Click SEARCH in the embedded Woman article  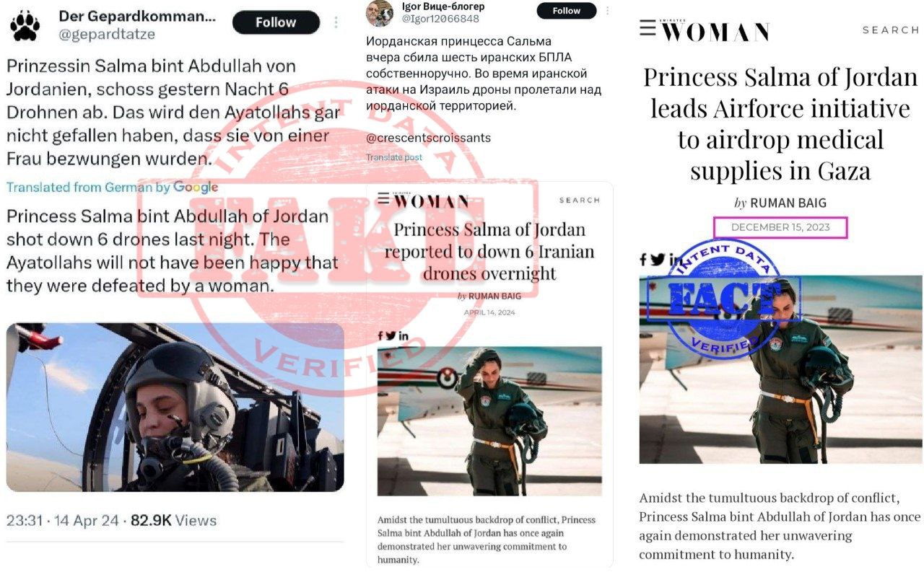579,200
